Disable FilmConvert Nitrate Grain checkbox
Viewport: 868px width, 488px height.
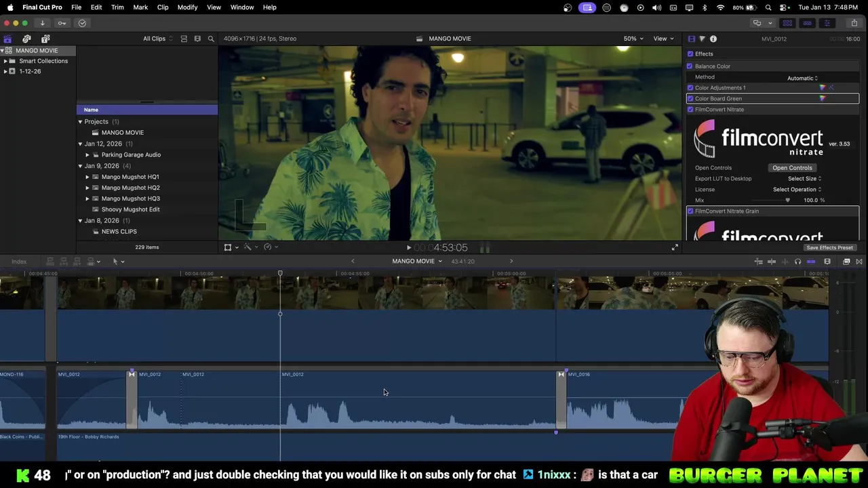point(690,211)
